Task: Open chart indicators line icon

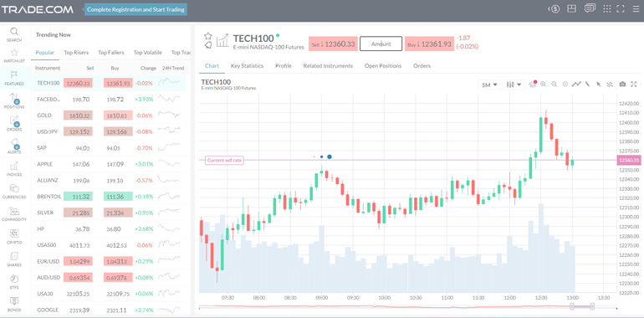Action: pos(576,85)
